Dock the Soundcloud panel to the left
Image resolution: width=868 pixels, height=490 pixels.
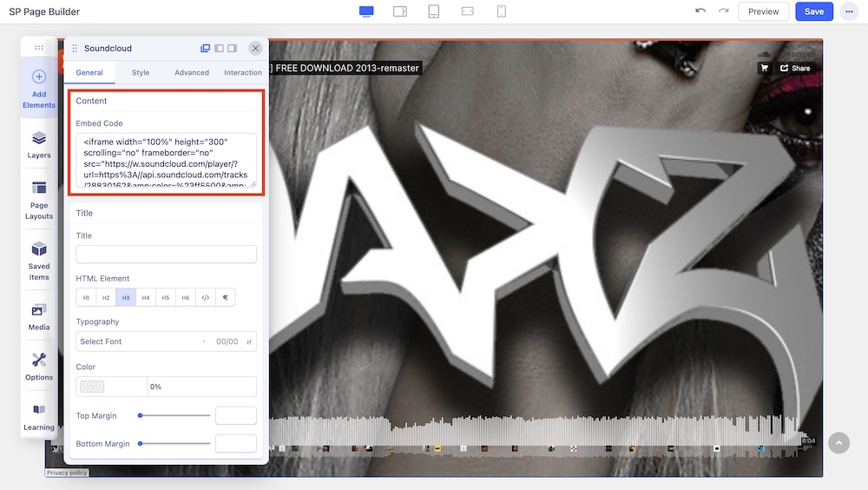220,49
